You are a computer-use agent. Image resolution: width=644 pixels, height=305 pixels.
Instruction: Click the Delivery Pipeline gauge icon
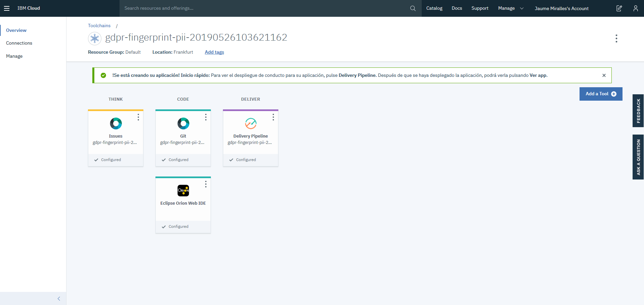(251, 123)
